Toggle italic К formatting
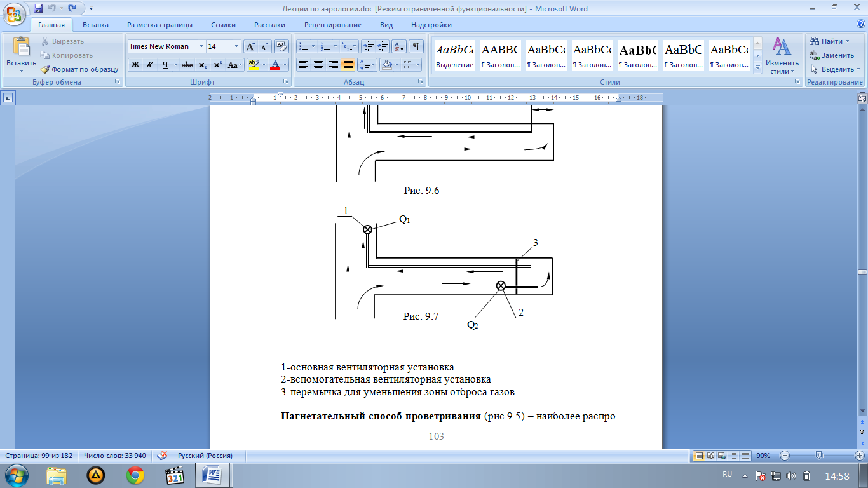868x488 pixels. click(150, 65)
